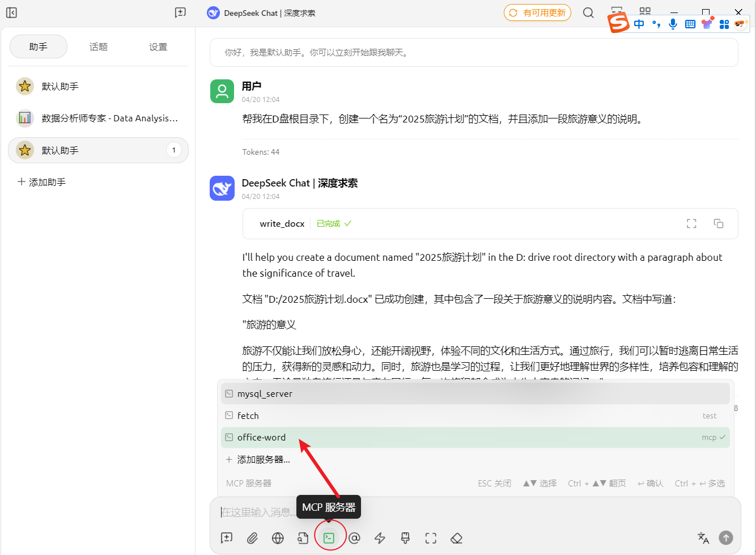Toggle Sogou input between Chinese and English
The width and height of the screenshot is (756, 555).
(639, 24)
